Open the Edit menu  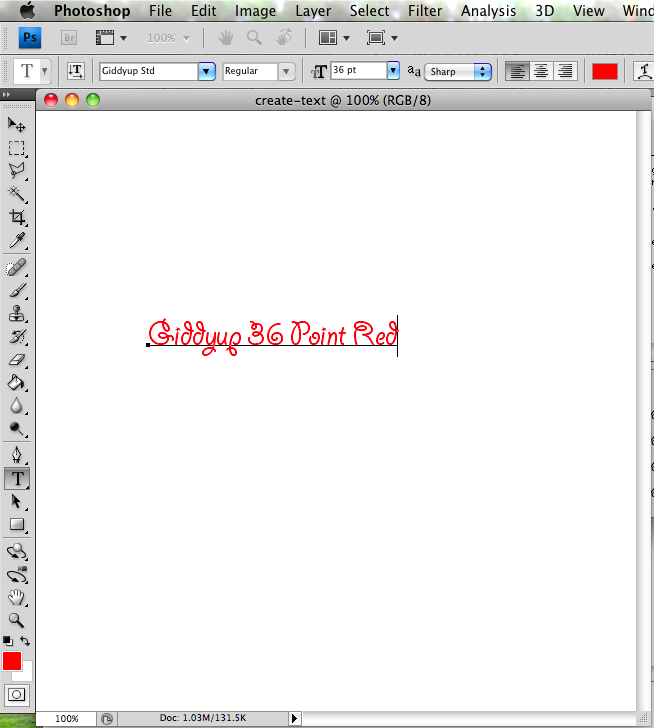[x=204, y=11]
